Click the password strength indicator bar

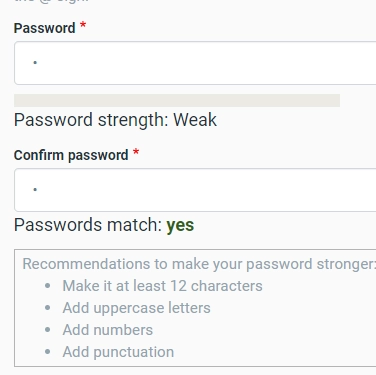[177, 100]
